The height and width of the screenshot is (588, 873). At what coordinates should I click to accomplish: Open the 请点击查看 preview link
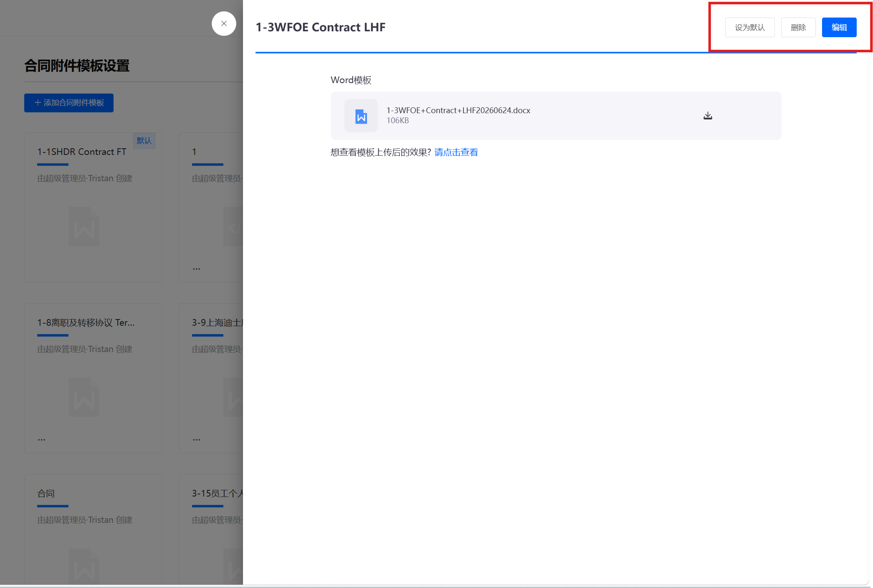pos(456,152)
